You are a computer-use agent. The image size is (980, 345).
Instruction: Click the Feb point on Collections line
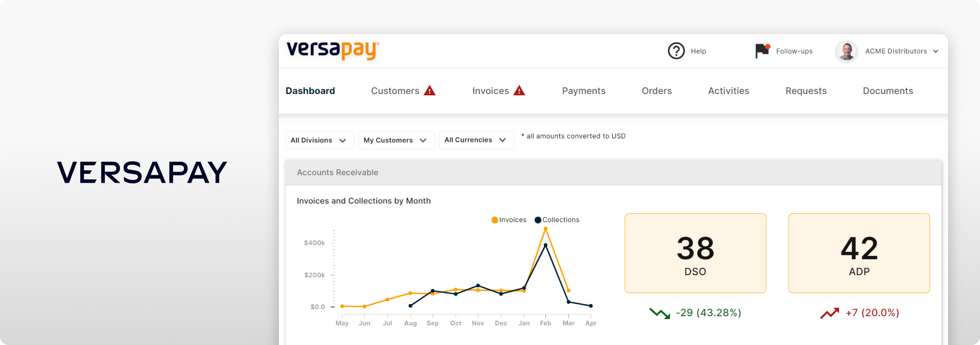[546, 245]
